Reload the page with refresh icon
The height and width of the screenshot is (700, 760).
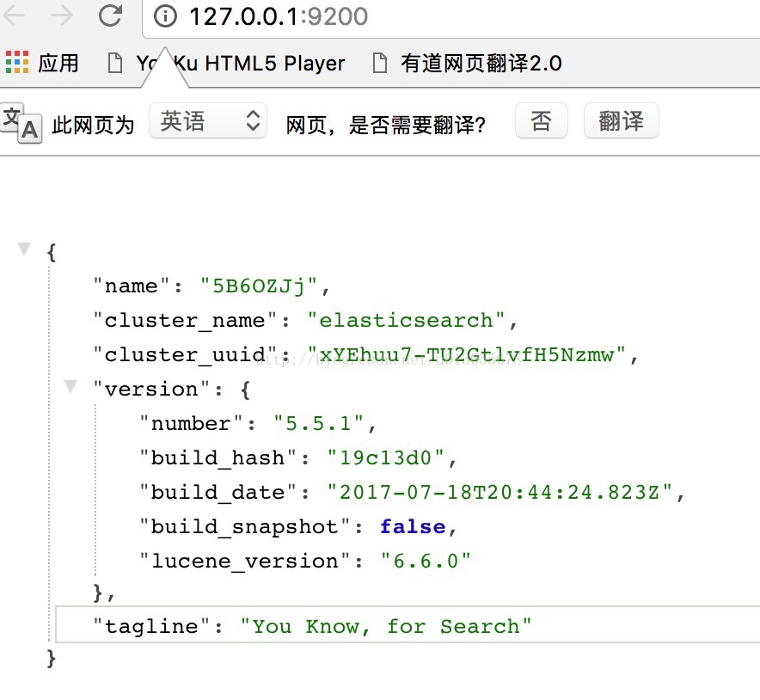tap(110, 15)
